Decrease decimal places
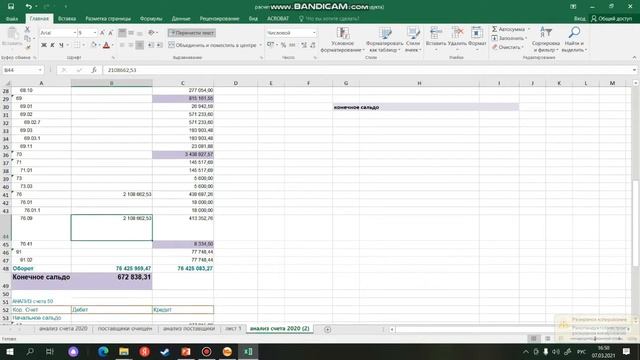Viewport: 640px width, 360px height. [x=313, y=45]
